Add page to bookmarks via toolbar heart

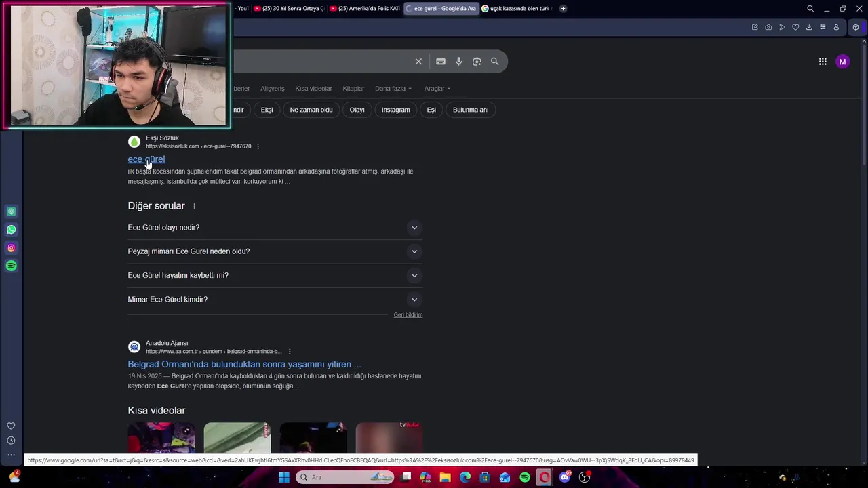tap(795, 27)
